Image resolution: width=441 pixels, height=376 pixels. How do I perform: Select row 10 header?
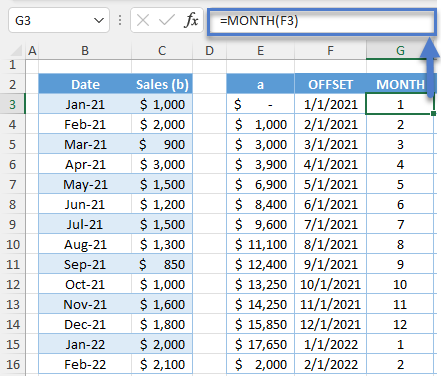(13, 244)
